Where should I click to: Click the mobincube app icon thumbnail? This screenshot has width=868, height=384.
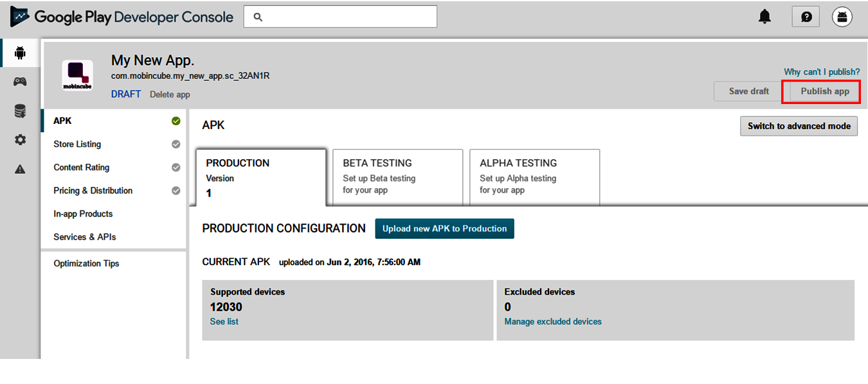[77, 75]
